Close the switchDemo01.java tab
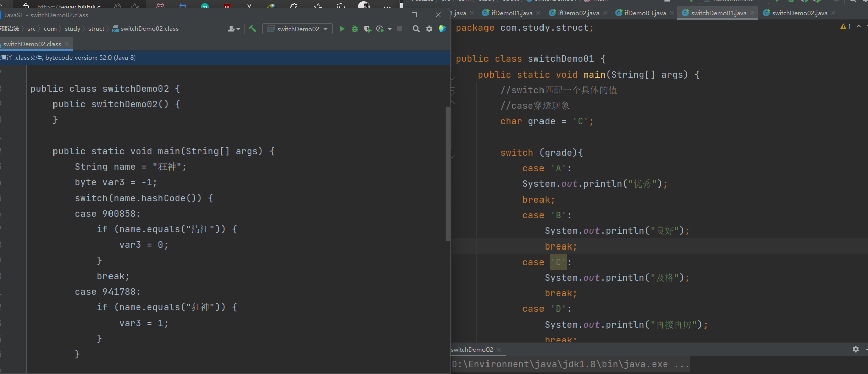868x374 pixels. [x=752, y=13]
